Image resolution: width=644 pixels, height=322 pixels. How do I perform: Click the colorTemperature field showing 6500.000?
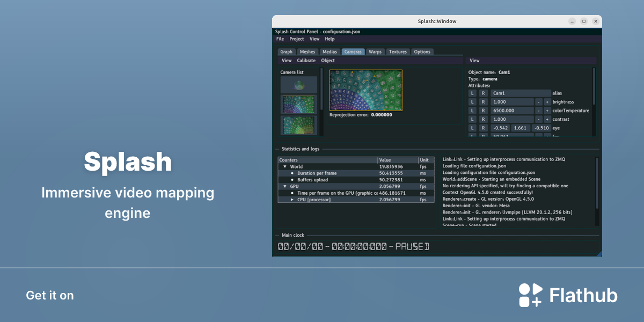pyautogui.click(x=512, y=111)
